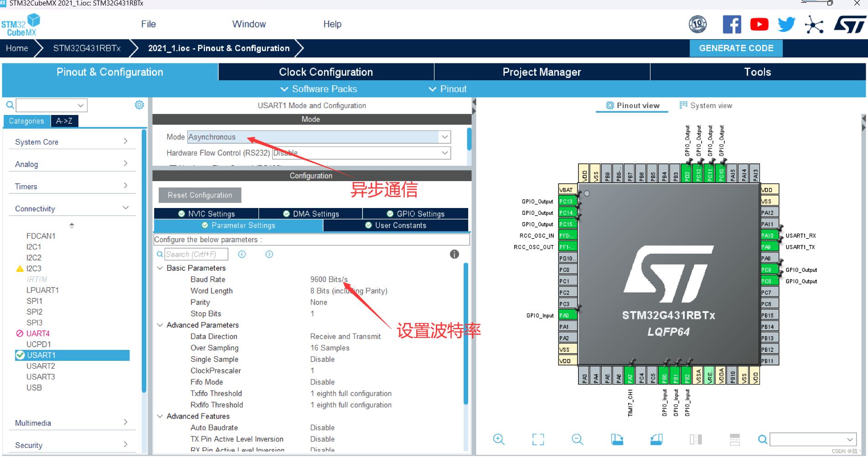Go to previous parameter search result

pos(242,254)
